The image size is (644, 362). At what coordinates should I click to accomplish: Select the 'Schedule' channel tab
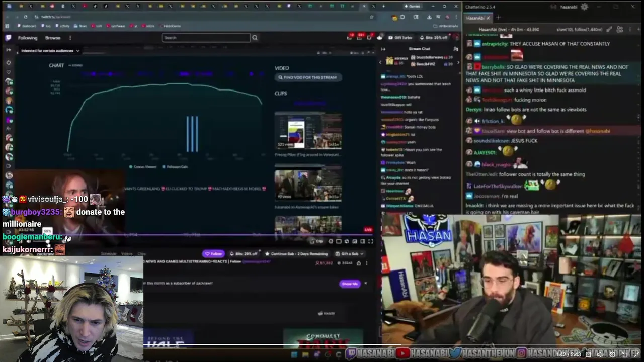108,254
